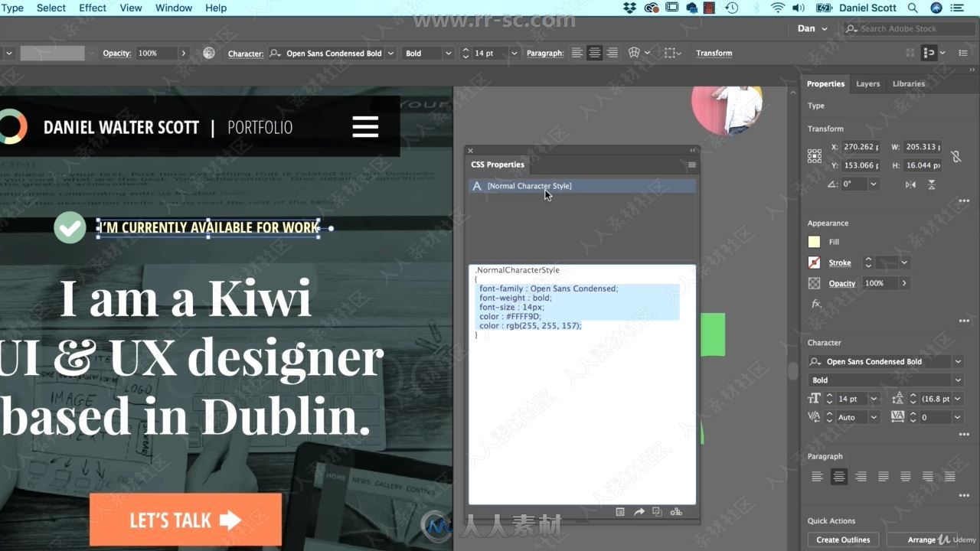Click the Transform reference point grid icon

pyautogui.click(x=815, y=156)
